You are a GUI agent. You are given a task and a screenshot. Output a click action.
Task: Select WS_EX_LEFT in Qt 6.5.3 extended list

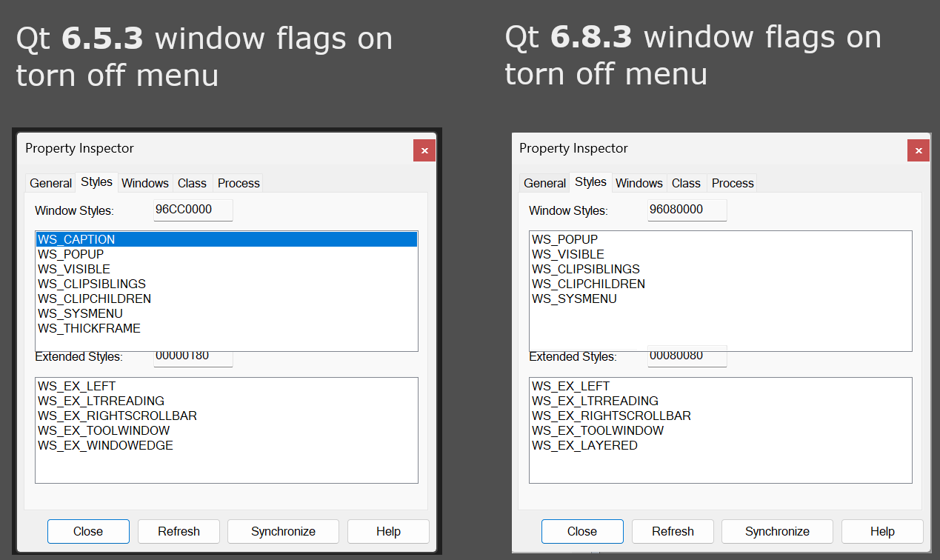227,386
